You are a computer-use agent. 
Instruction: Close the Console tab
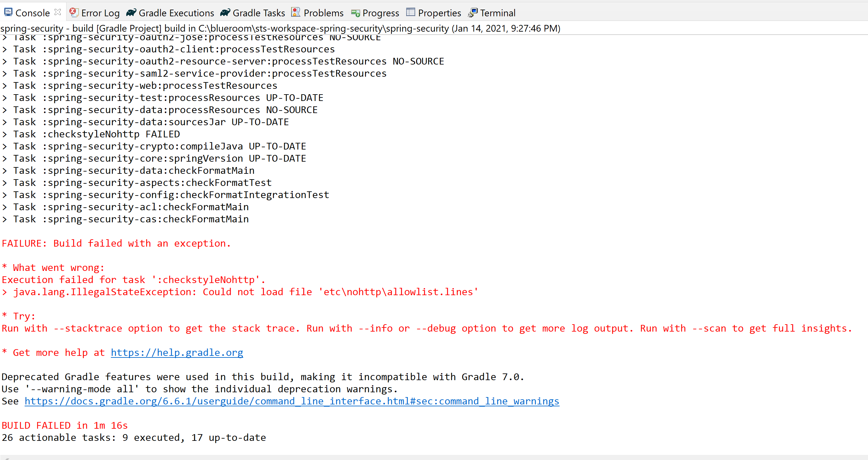point(58,12)
